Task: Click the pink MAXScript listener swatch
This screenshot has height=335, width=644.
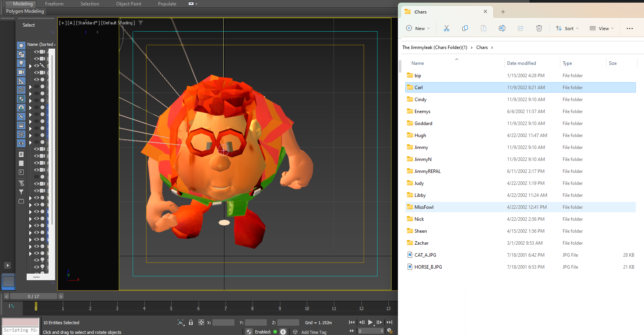Action: pos(20,322)
